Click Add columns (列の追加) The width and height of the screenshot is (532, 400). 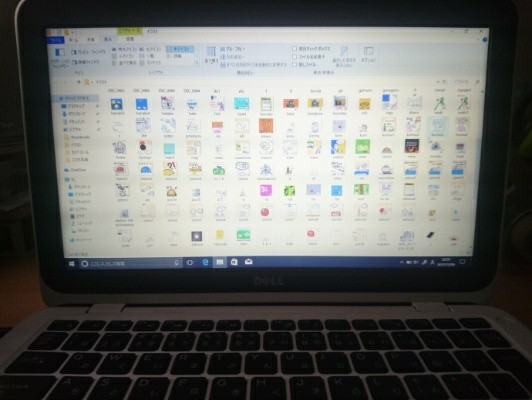pos(231,57)
